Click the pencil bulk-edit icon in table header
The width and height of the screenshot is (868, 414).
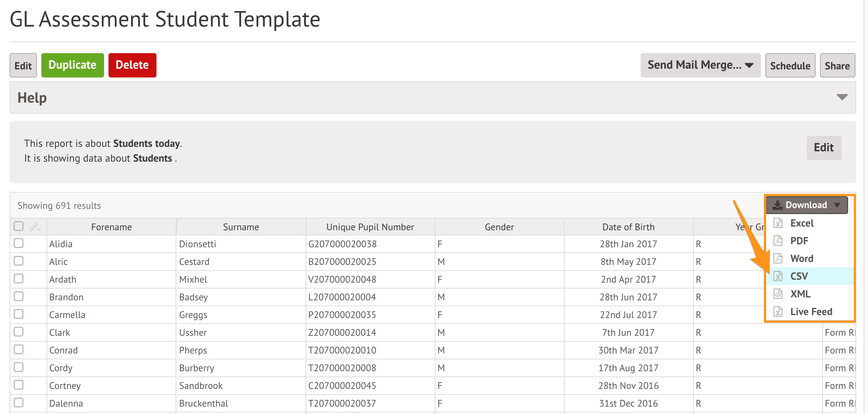pos(35,227)
